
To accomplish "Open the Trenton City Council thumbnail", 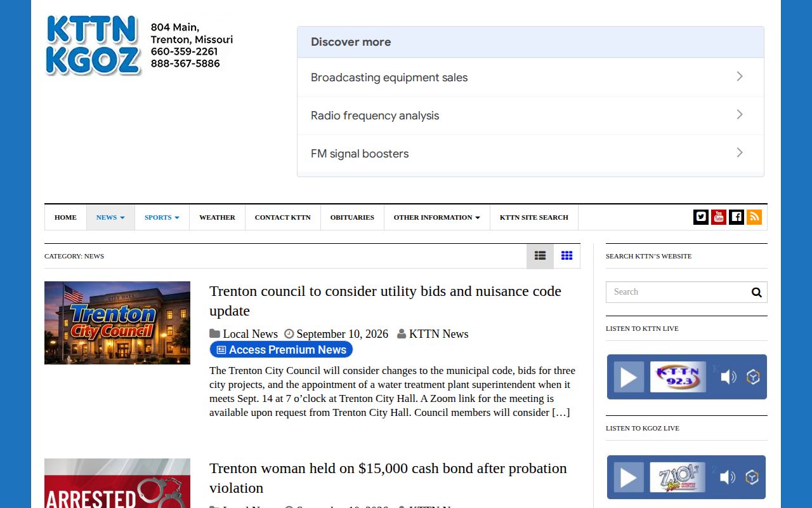I will click(x=117, y=323).
